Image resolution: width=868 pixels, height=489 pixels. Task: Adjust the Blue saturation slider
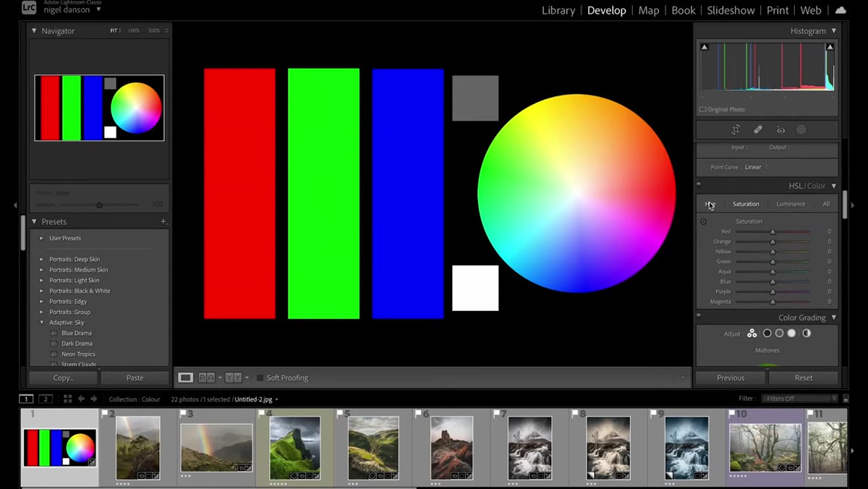(x=773, y=281)
